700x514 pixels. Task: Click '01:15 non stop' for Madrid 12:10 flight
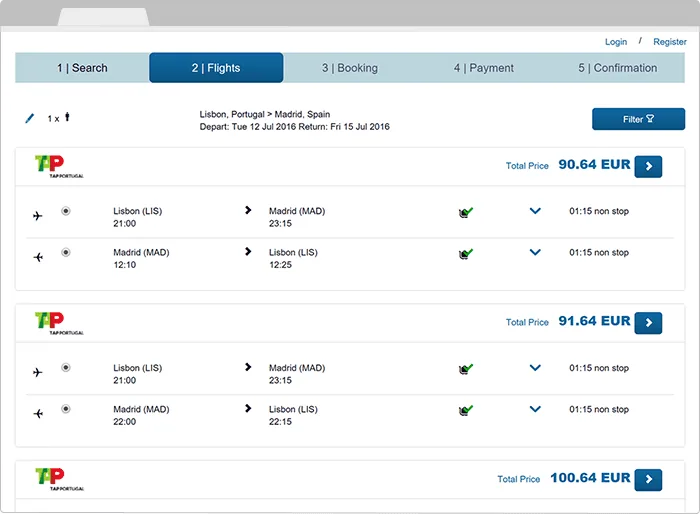(599, 253)
